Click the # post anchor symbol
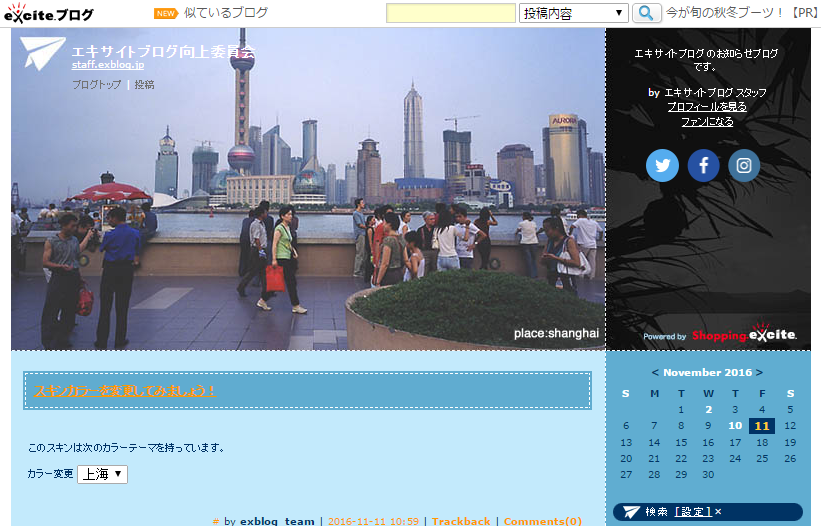Image resolution: width=821 pixels, height=526 pixels. coord(216,521)
